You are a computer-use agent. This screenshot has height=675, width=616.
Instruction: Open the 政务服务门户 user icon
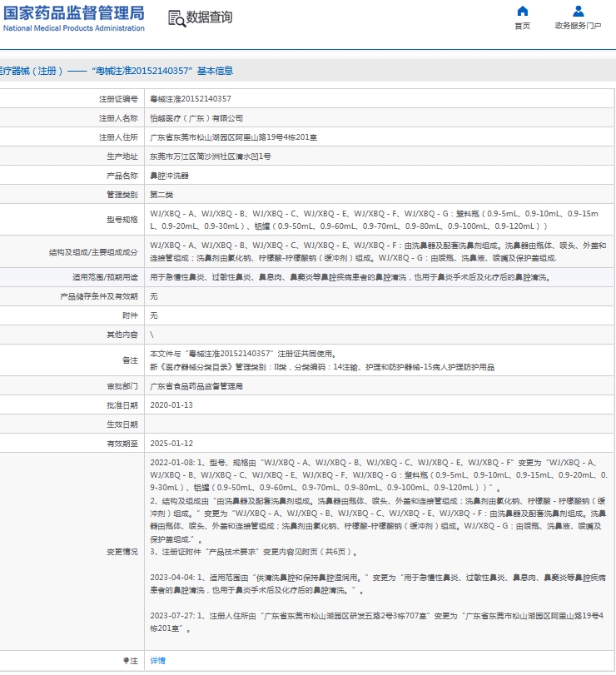pyautogui.click(x=578, y=11)
